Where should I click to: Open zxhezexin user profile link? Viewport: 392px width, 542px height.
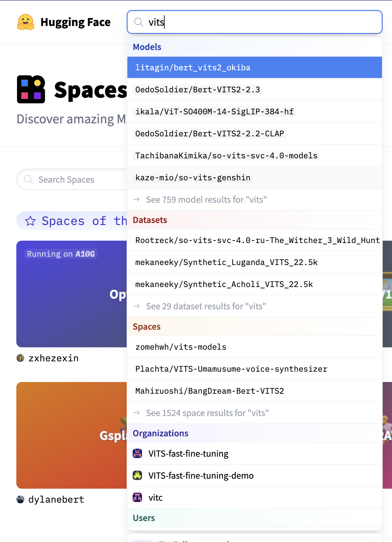click(x=54, y=358)
